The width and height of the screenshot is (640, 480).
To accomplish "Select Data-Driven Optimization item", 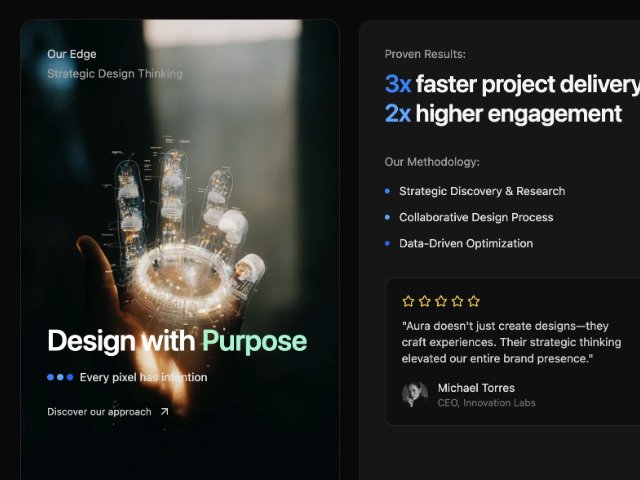I will [x=465, y=243].
